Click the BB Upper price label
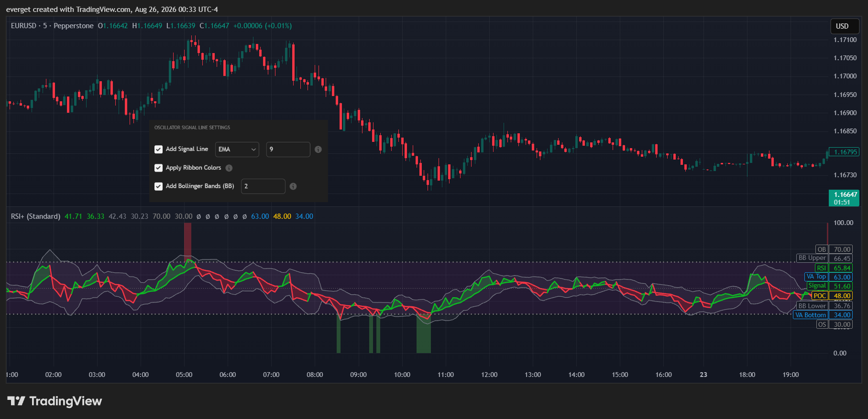The image size is (868, 419). coord(812,258)
